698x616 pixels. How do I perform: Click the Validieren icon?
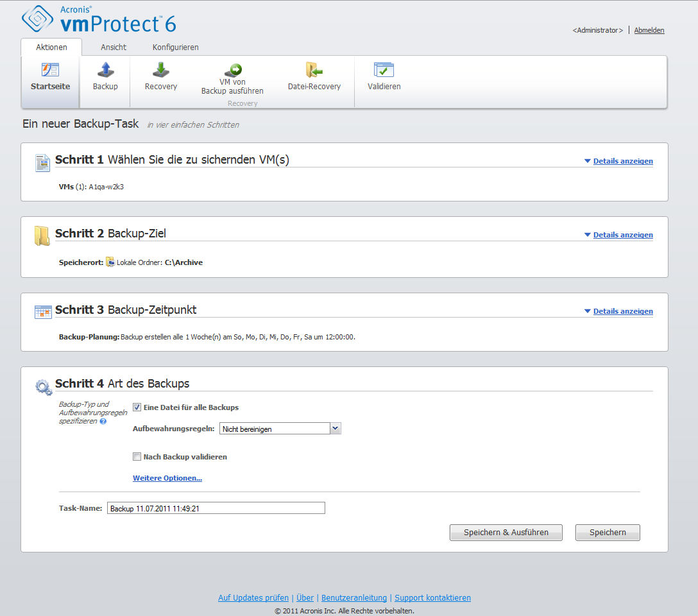point(384,71)
